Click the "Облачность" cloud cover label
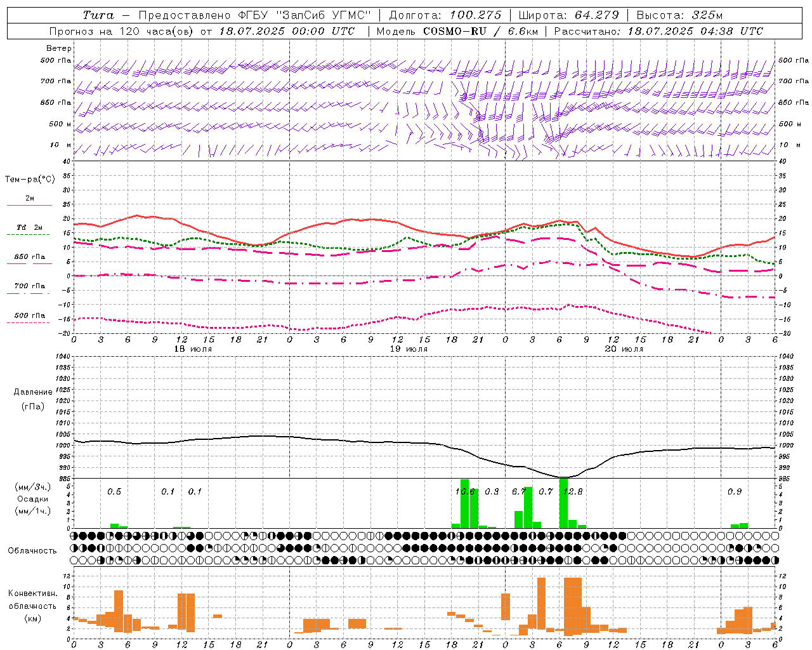812x650 pixels. pos(32,550)
